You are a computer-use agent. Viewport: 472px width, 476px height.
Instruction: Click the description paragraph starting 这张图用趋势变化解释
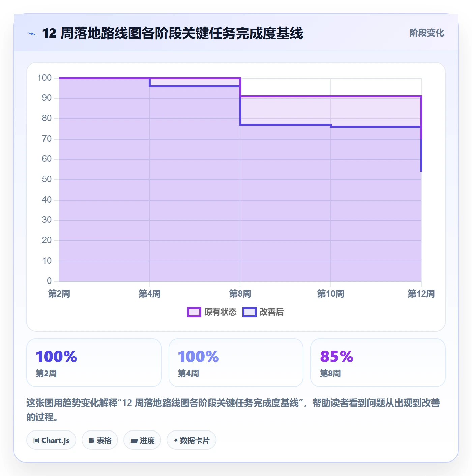tap(233, 410)
